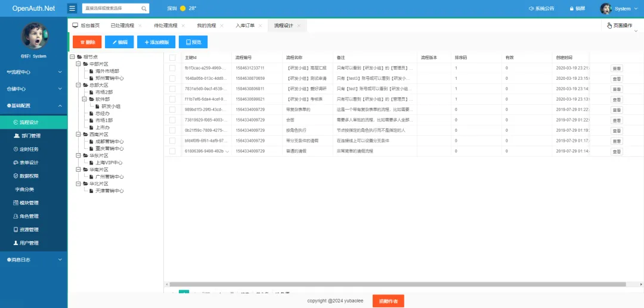This screenshot has height=308, width=644.
Task: Open 数据权限 in the sidebar
Action: pos(28,176)
